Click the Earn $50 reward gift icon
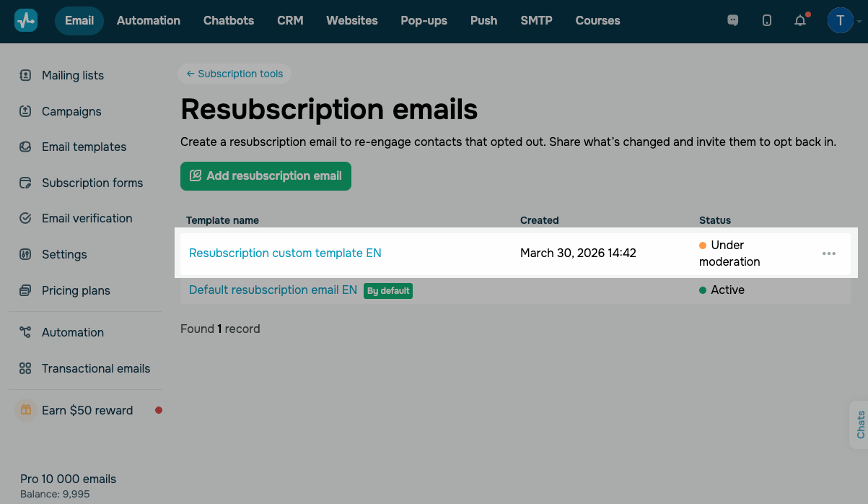 (x=25, y=410)
